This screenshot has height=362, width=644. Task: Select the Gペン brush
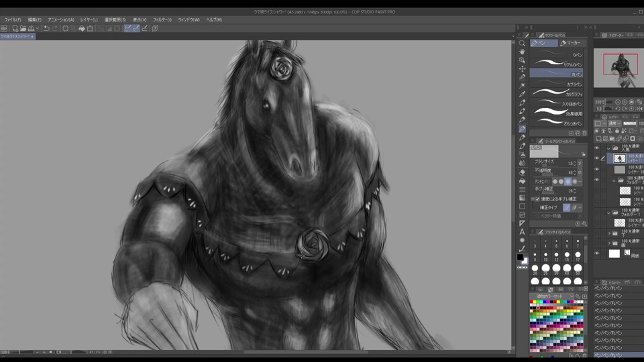(557, 54)
